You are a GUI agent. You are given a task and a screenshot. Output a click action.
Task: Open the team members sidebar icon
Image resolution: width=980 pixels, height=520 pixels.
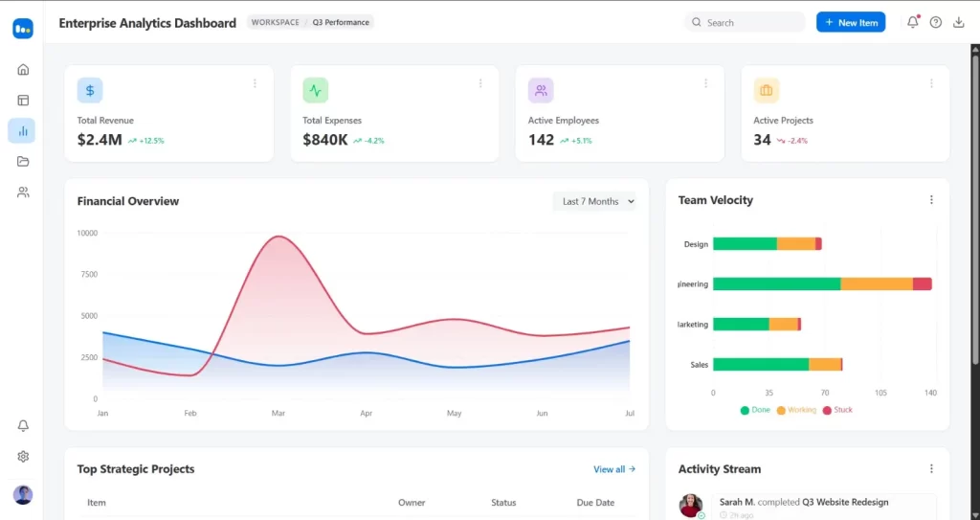tap(23, 192)
